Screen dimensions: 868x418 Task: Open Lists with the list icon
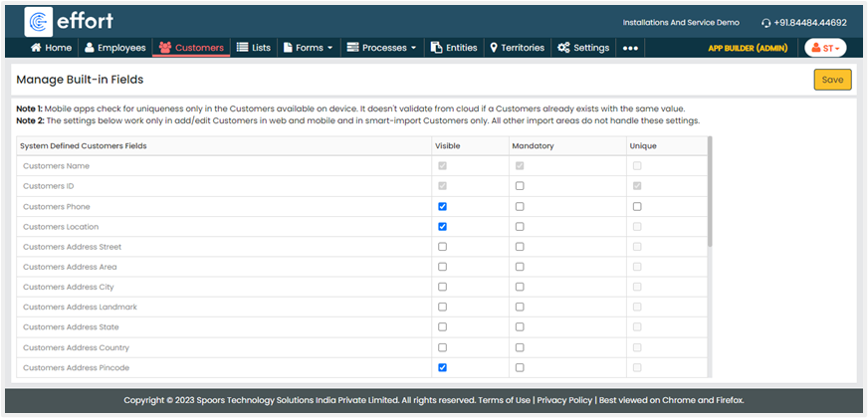click(x=242, y=48)
